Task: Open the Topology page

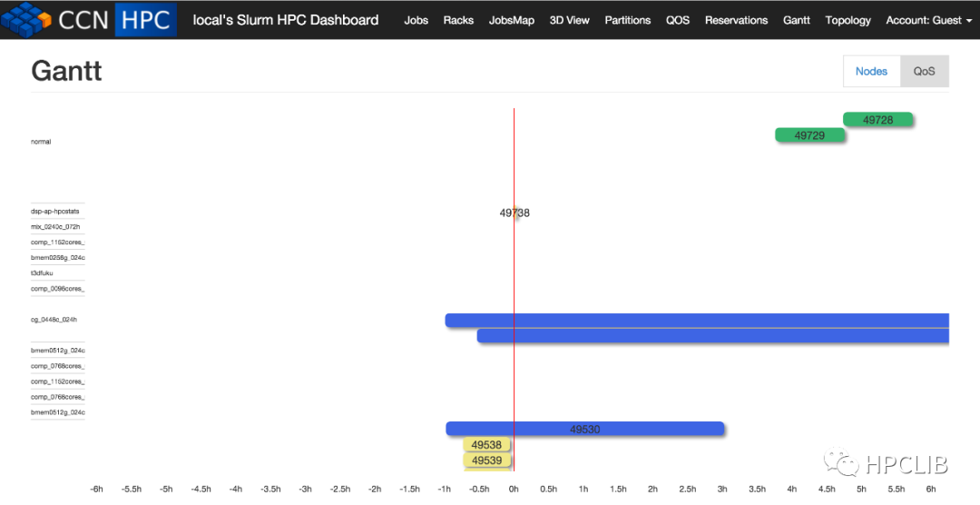Action: click(848, 20)
